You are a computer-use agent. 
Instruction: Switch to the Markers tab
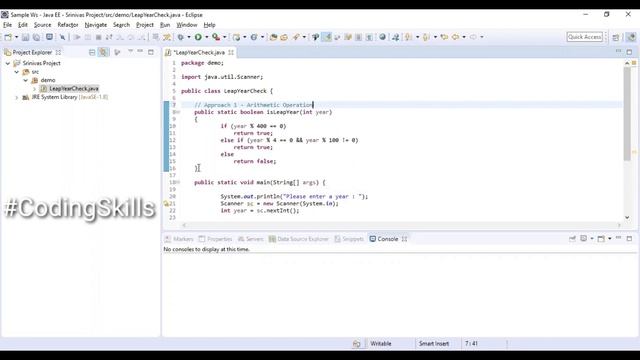179,239
